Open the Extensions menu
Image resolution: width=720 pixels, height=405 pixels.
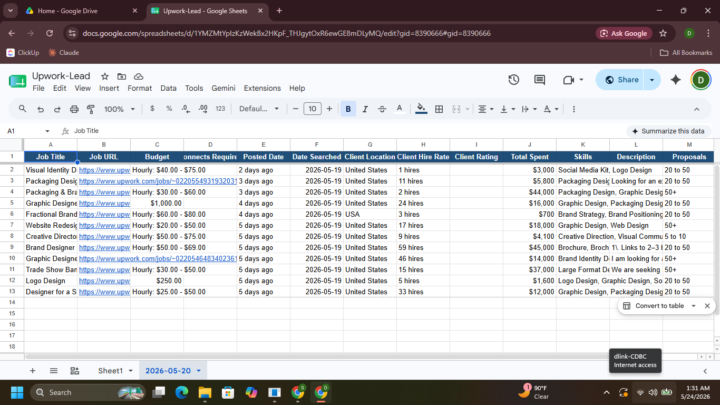(262, 88)
